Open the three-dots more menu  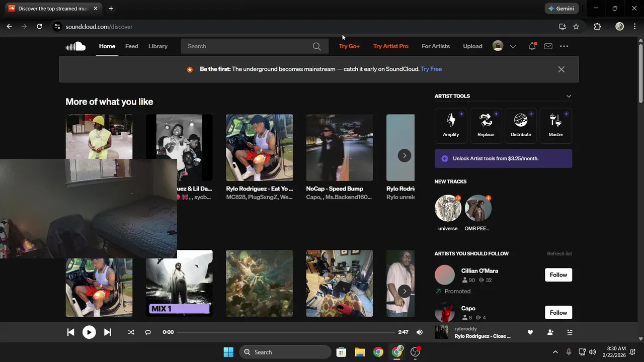click(564, 46)
